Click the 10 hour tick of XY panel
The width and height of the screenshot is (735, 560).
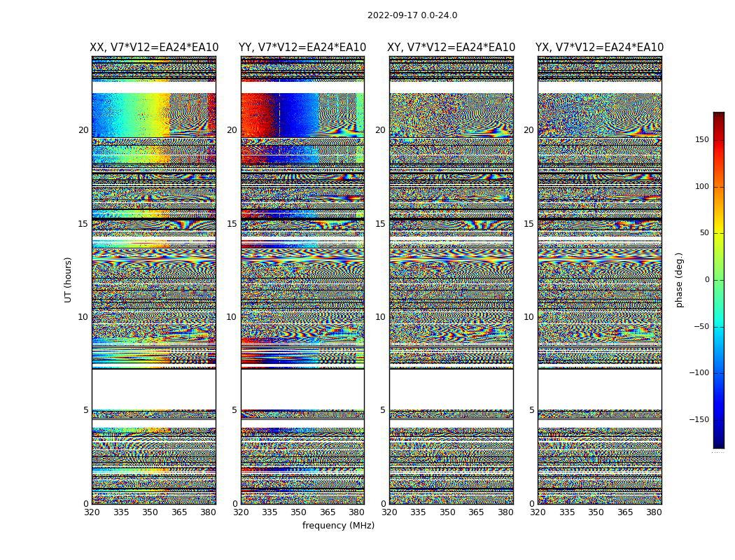pyautogui.click(x=380, y=317)
